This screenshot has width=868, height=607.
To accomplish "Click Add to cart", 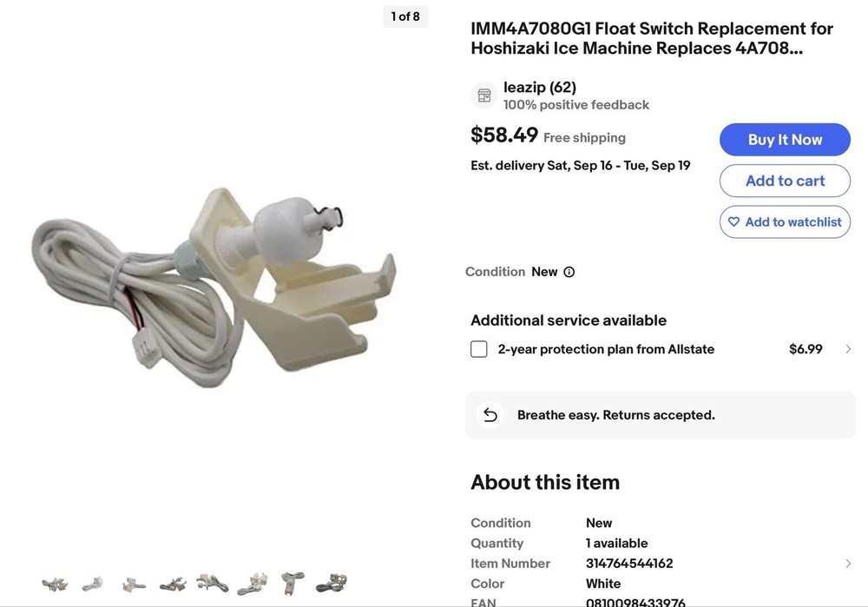I will point(785,181).
